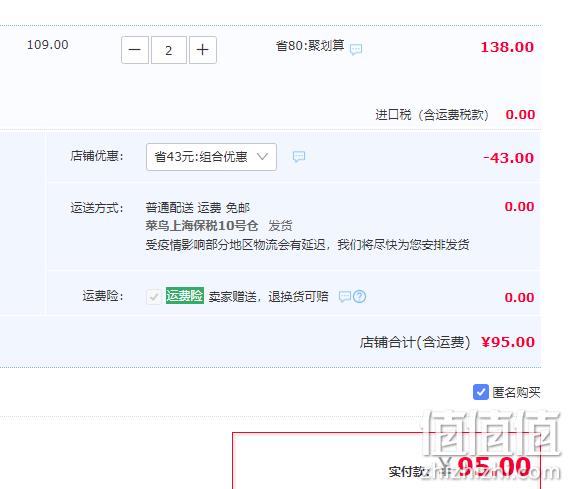Image resolution: width=570 pixels, height=489 pixels.
Task: Click the 普通配送 运费 免邮 shipping option
Action: click(197, 208)
